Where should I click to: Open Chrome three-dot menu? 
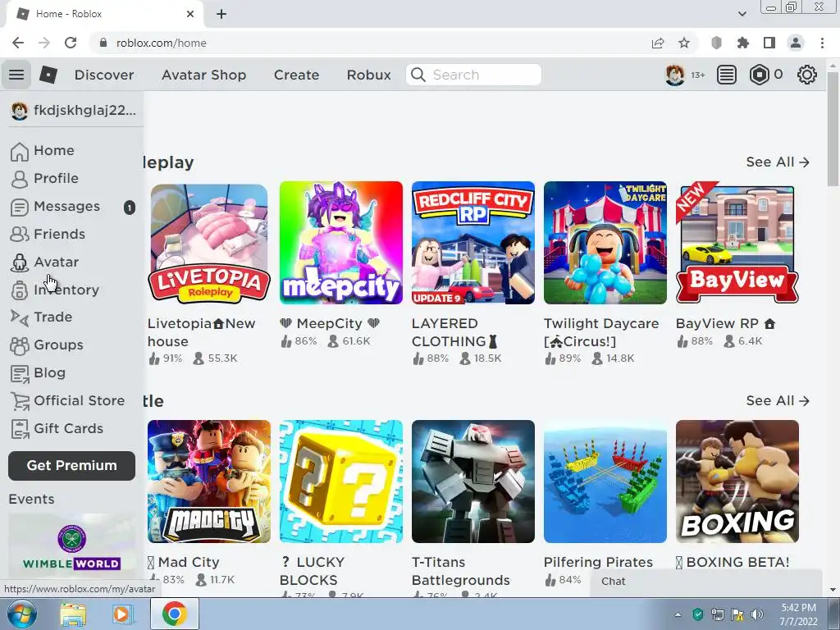pos(822,43)
